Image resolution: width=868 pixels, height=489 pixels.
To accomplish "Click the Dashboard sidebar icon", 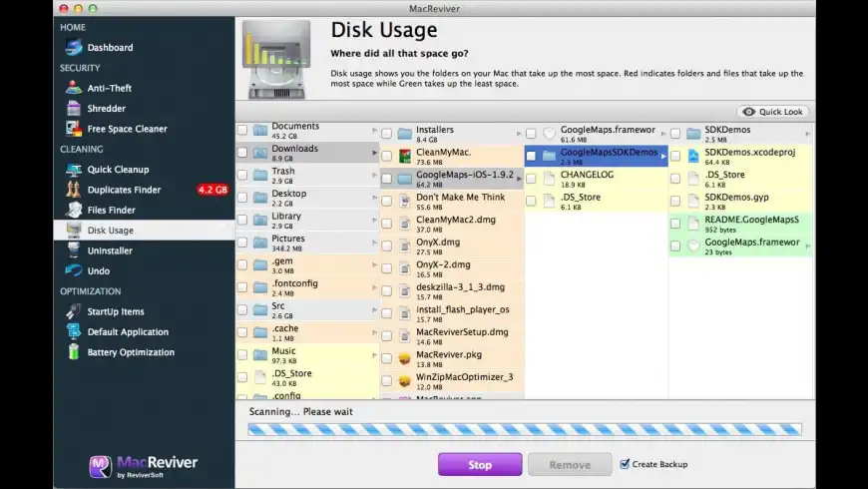I will point(74,48).
